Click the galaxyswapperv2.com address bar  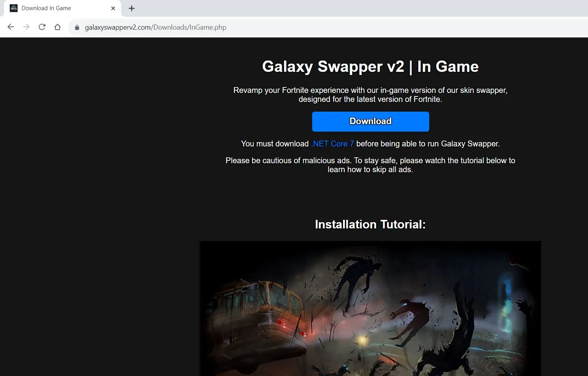tap(328, 27)
